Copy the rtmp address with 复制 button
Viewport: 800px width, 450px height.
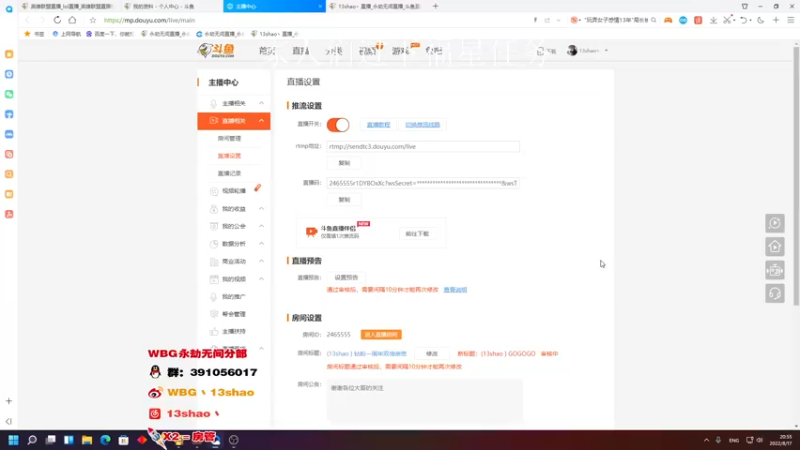coord(344,163)
